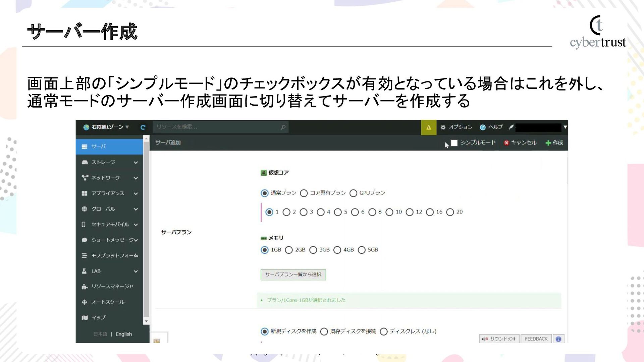Click the sidebar scrollbar down arrow
This screenshot has width=644, height=362.
coord(146,321)
